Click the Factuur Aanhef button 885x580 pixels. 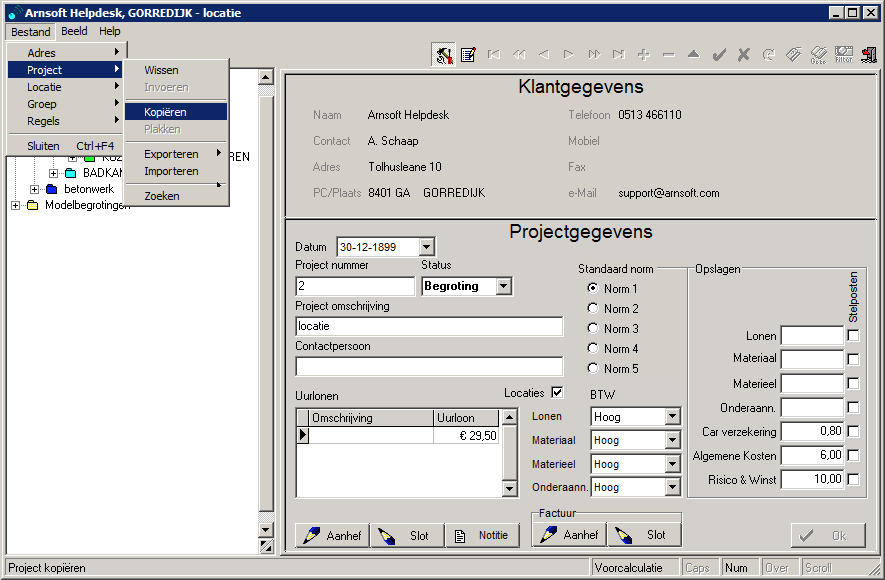569,535
